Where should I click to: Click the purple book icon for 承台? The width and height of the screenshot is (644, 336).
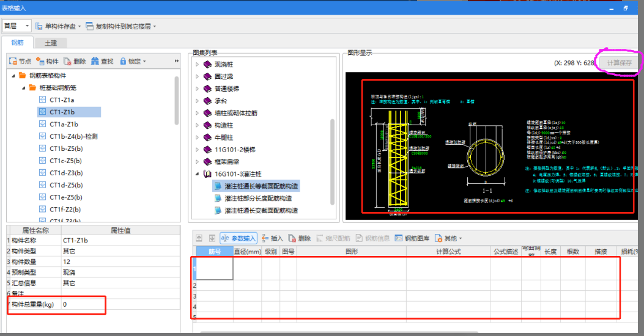(208, 101)
